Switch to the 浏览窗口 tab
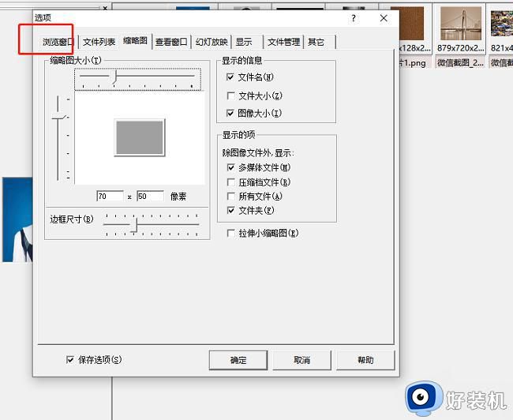 (x=58, y=42)
